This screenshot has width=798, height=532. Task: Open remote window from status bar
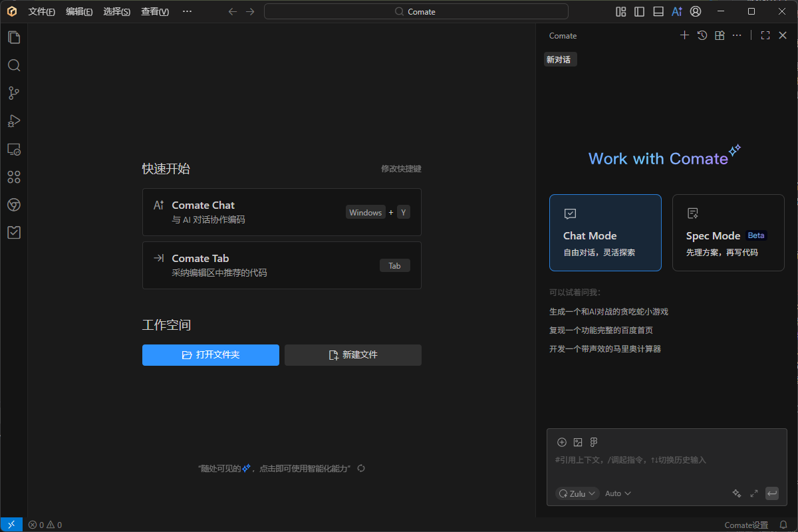[x=11, y=525]
